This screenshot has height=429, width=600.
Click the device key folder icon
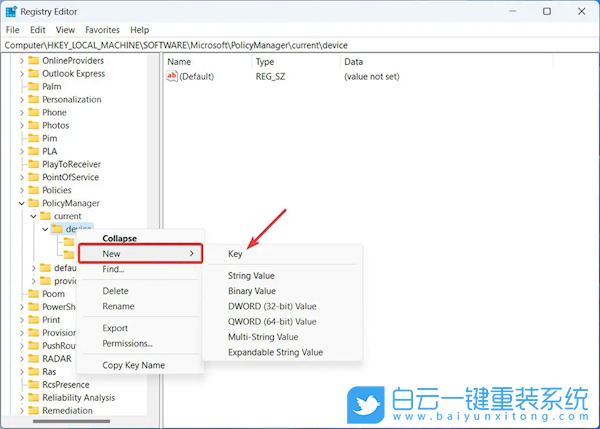pos(57,229)
